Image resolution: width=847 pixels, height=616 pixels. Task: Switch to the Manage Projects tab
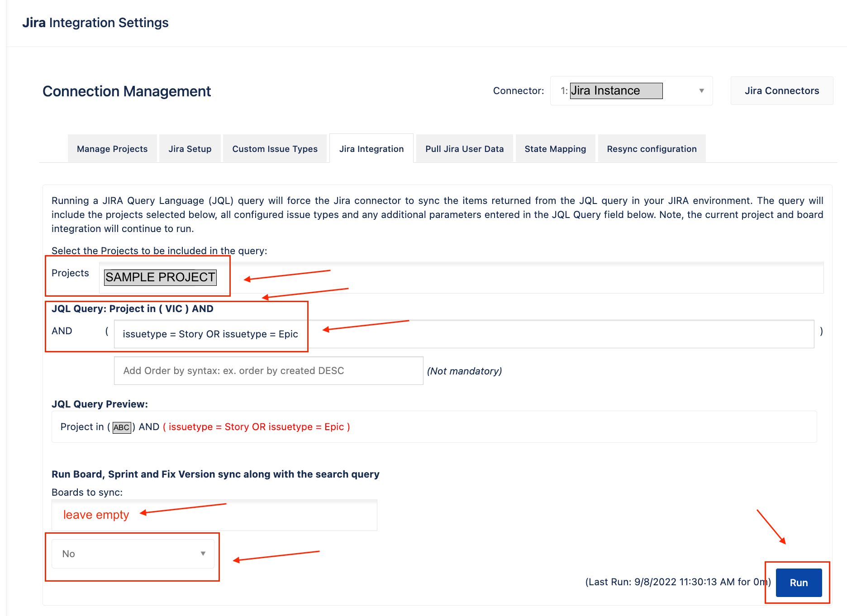(112, 149)
